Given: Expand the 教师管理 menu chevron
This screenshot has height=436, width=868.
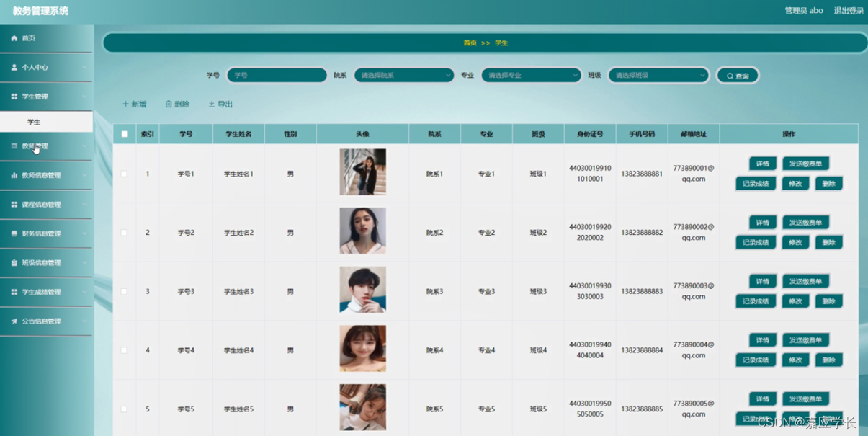Looking at the screenshot, I should [84, 146].
